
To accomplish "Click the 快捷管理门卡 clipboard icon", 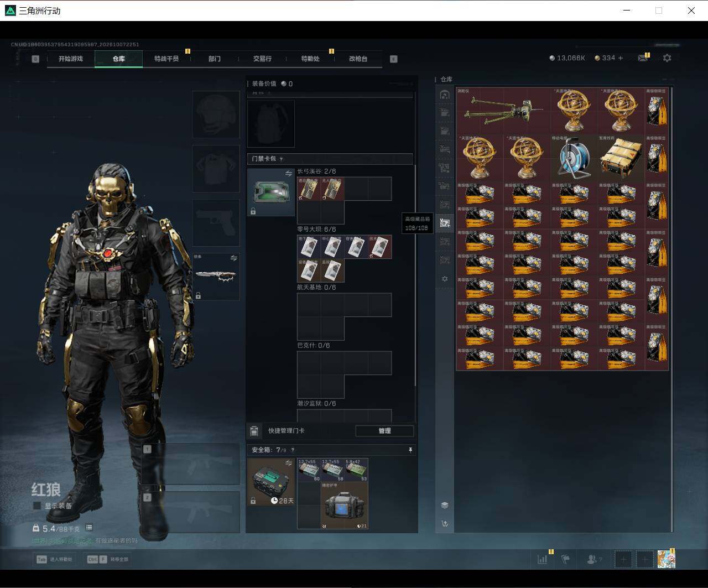I will (254, 431).
